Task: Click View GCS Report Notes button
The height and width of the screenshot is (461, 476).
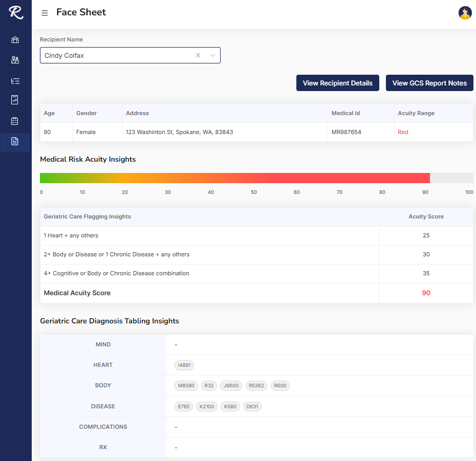Action: pyautogui.click(x=429, y=83)
